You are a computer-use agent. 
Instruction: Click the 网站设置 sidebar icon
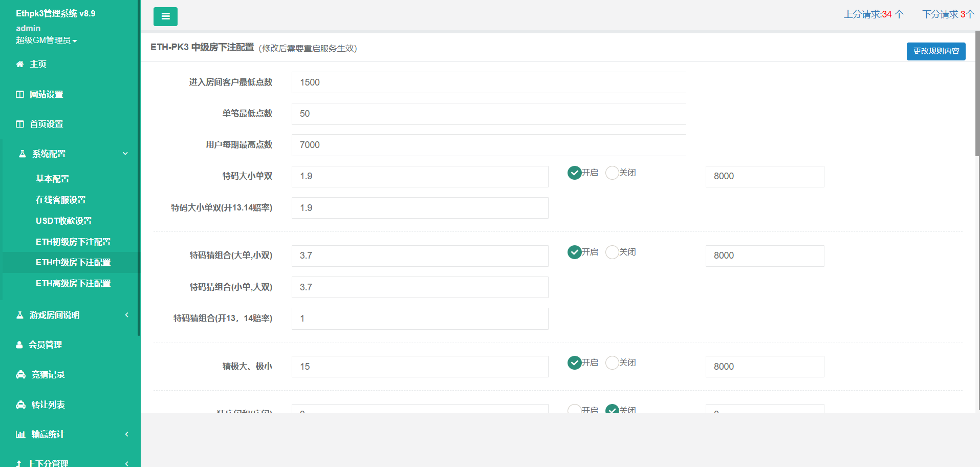click(20, 95)
